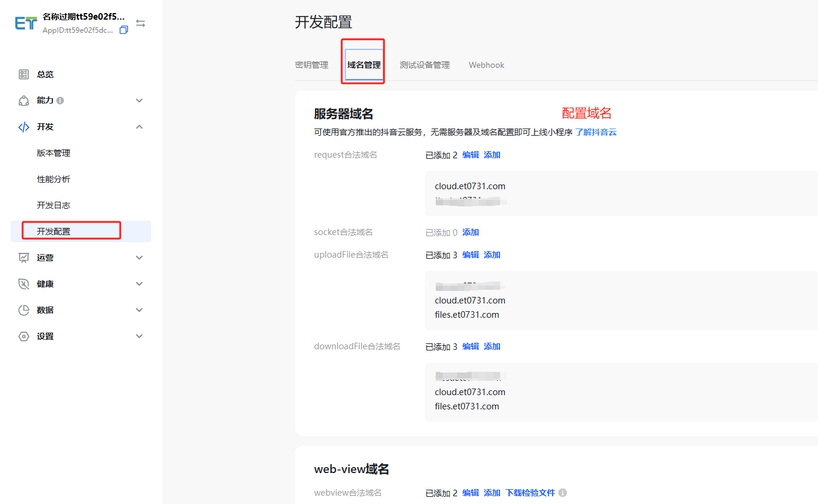Viewport: 818px width, 504px height.
Task: Expand the 设置 menu chevron
Action: pos(139,336)
